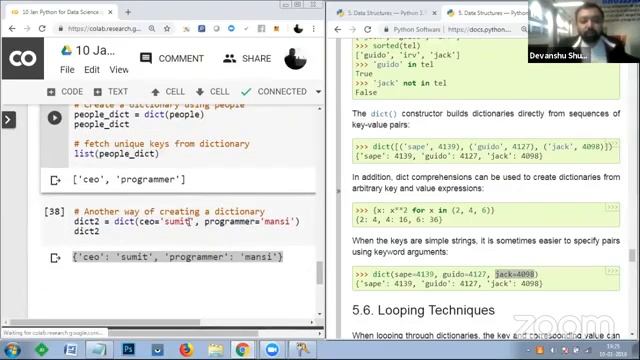Click the round blue extension icon in Chrome toolbar
The height and width of the screenshot is (360, 640).
[x=231, y=29]
